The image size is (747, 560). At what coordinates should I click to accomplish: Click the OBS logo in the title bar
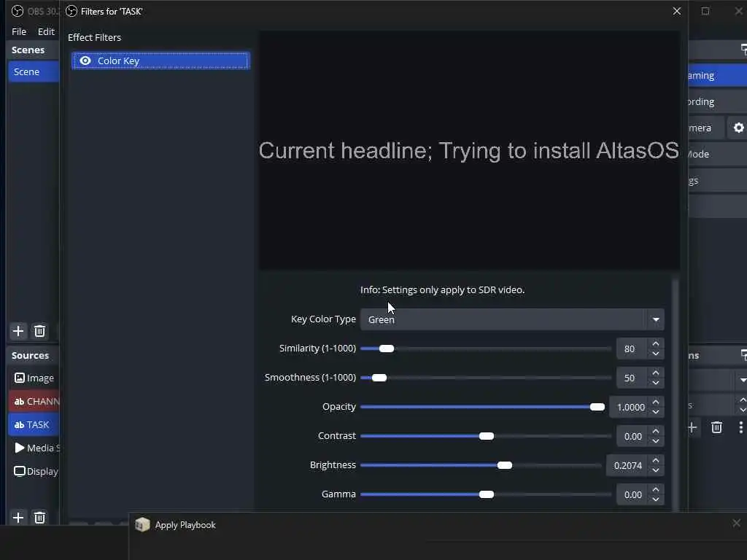pyautogui.click(x=18, y=11)
